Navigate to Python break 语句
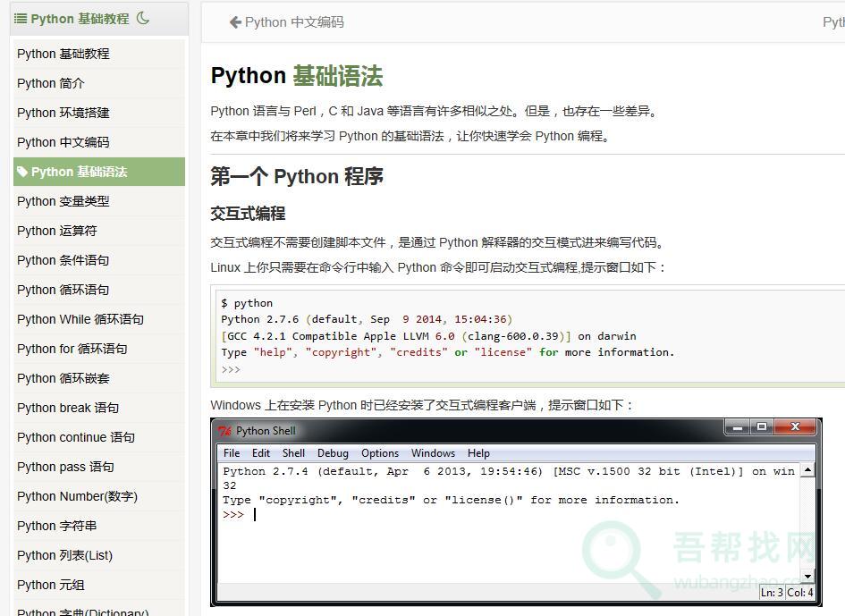845x616 pixels. point(68,408)
